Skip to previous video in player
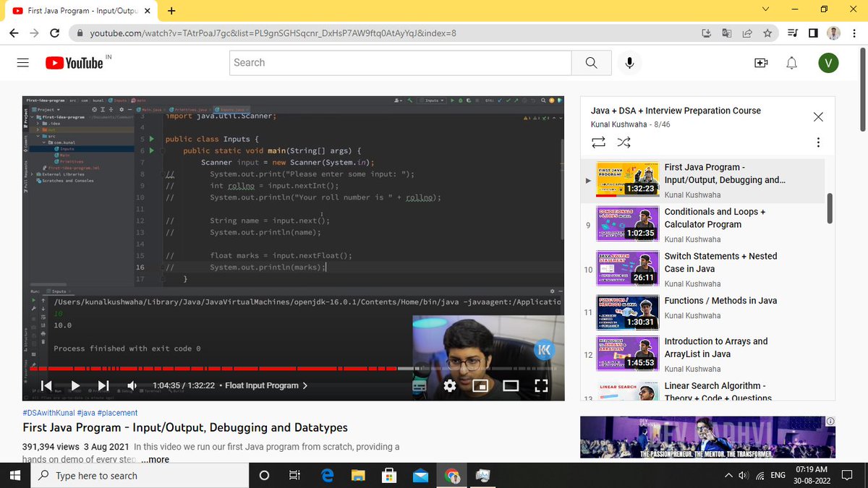 tap(46, 385)
